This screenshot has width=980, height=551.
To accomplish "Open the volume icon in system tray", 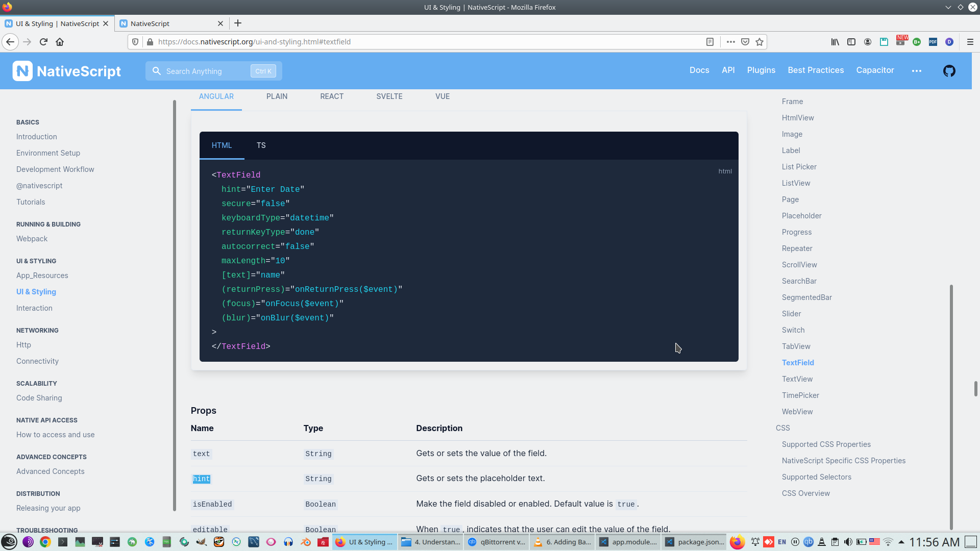I will (x=848, y=542).
